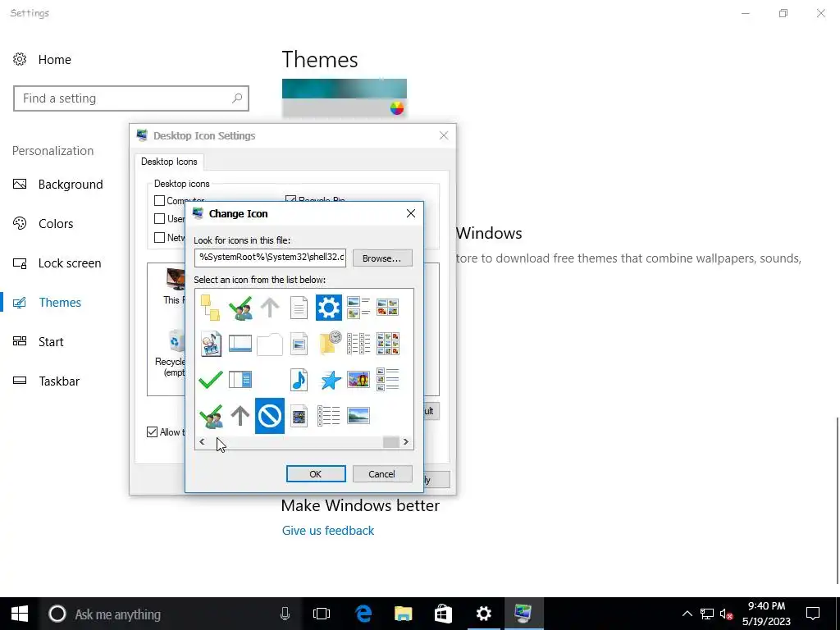Open the Windows Start menu

click(20, 614)
